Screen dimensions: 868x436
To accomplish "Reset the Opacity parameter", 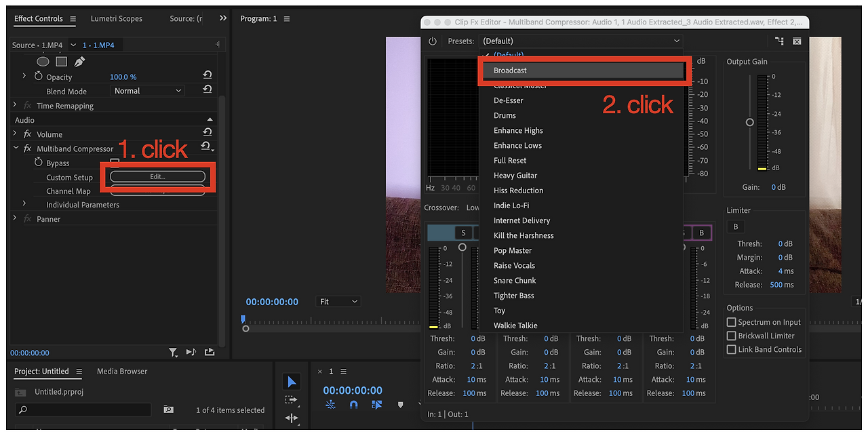I will (x=208, y=76).
